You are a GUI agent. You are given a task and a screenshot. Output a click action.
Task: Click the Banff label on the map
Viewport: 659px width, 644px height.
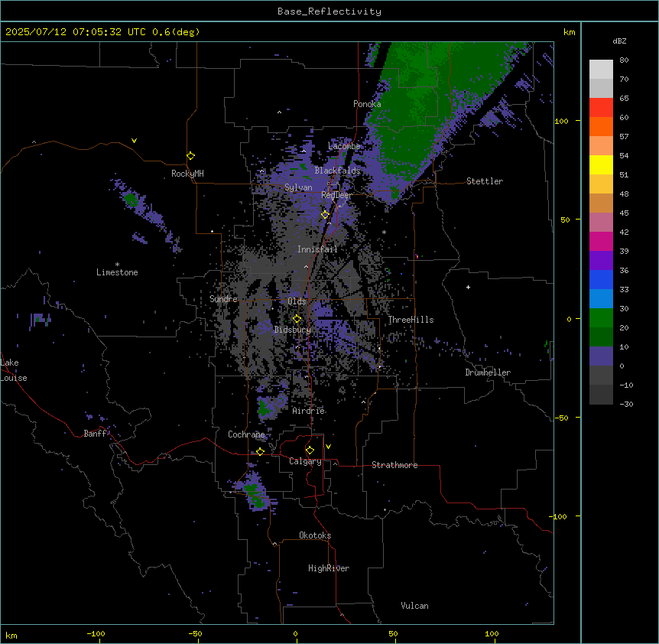point(95,434)
